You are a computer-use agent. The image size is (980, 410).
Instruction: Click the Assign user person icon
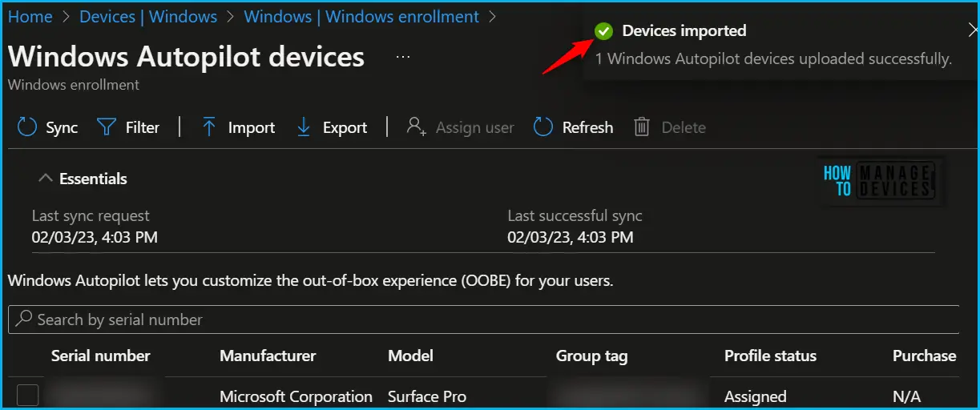[x=416, y=127]
